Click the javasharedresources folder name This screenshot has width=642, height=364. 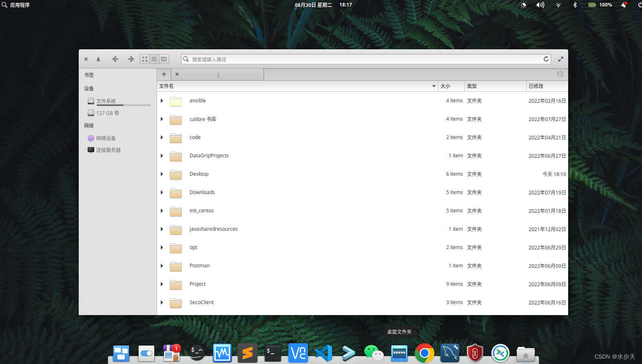click(x=213, y=229)
